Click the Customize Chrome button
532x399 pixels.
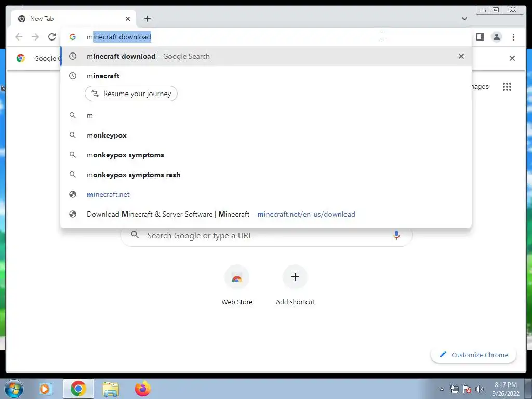474,355
